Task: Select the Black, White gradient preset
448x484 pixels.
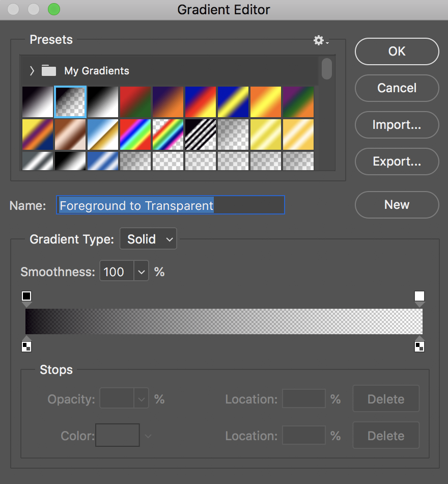Action: click(102, 101)
